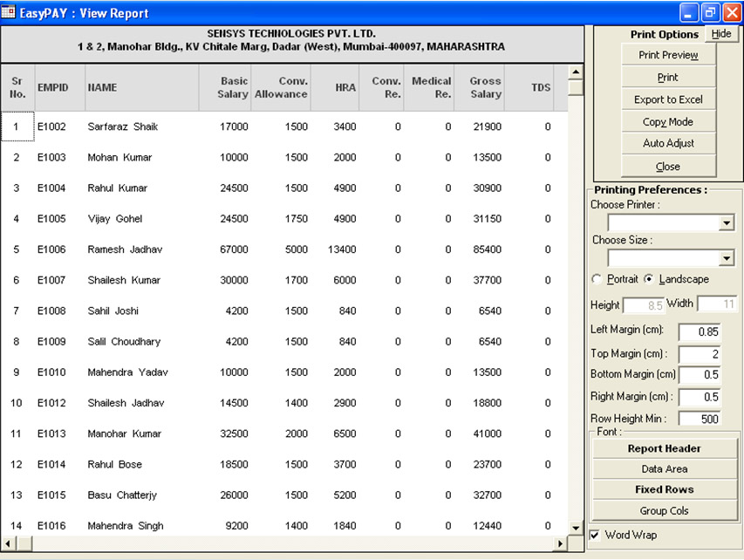This screenshot has height=560, width=744.
Task: Click the EasyPAY app icon in title bar
Action: [x=8, y=11]
